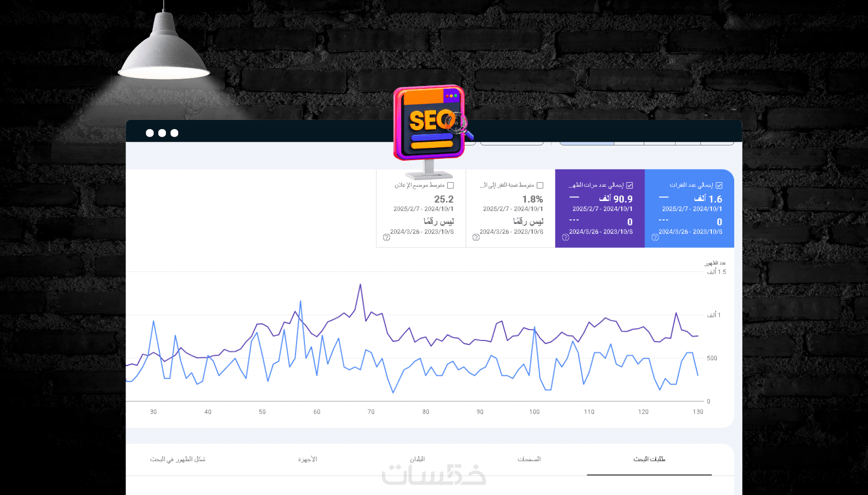Click the "70" x-axis label
The width and height of the screenshot is (868, 495).
371,412
